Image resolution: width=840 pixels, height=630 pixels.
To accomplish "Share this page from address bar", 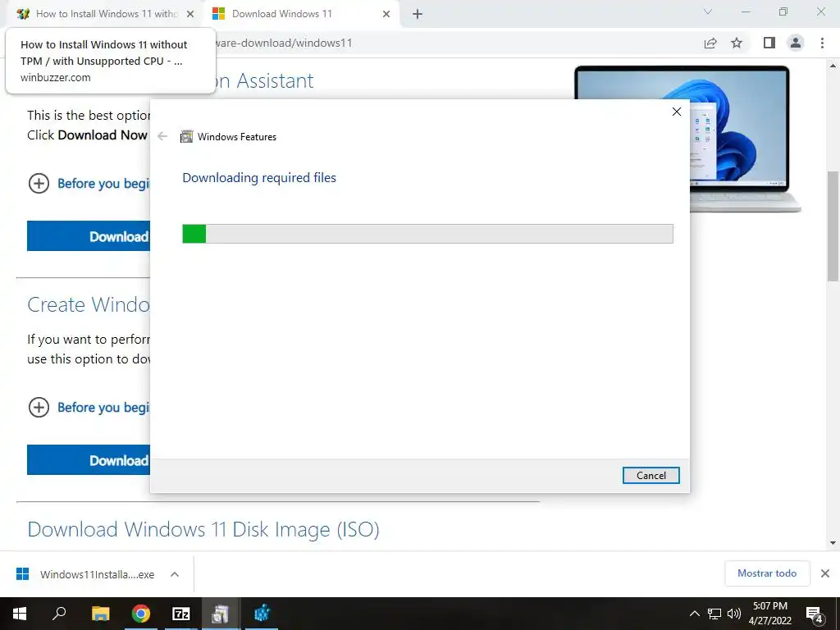I will (710, 43).
